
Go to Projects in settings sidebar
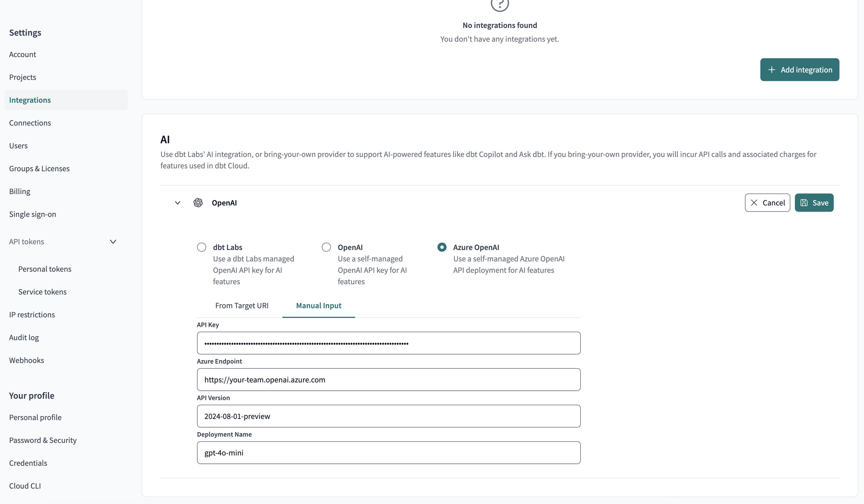pyautogui.click(x=23, y=77)
